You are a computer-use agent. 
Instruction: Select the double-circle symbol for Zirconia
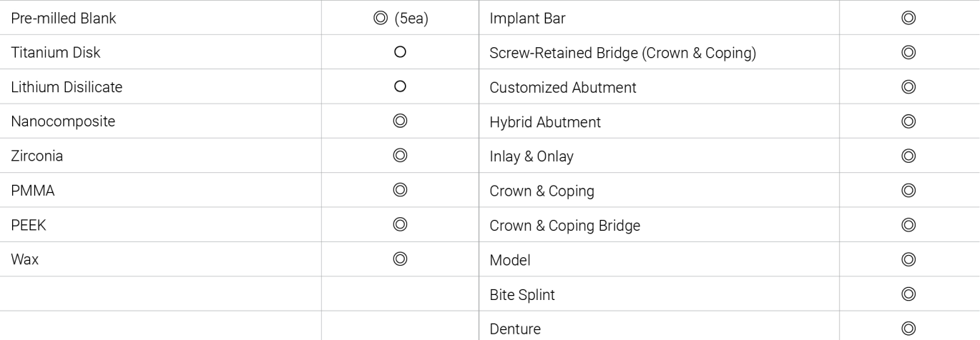[x=400, y=156]
